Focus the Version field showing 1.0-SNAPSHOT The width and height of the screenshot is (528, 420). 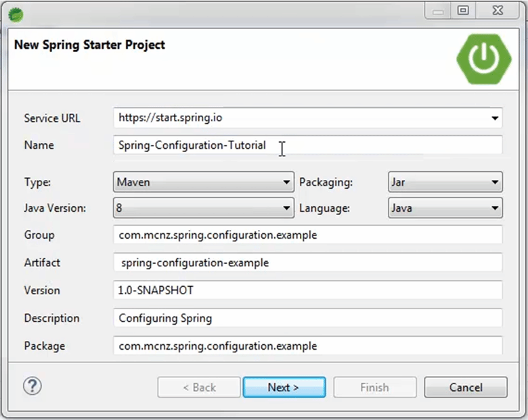pos(308,290)
